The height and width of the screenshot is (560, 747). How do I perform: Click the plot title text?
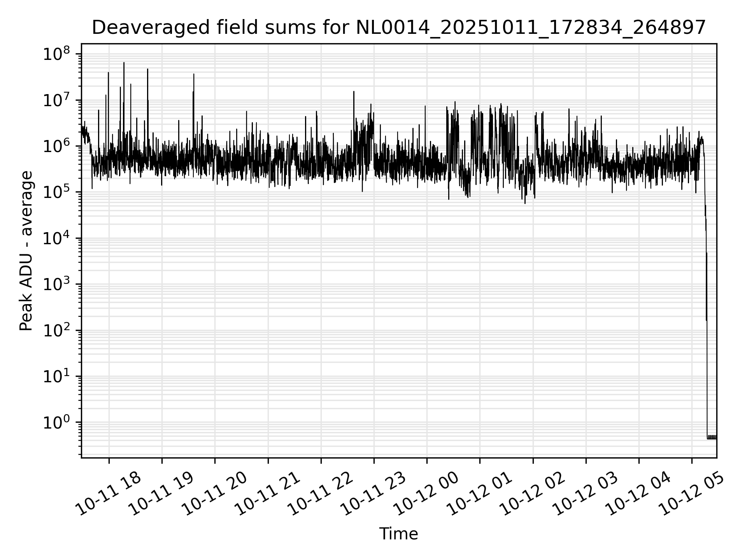coord(398,28)
